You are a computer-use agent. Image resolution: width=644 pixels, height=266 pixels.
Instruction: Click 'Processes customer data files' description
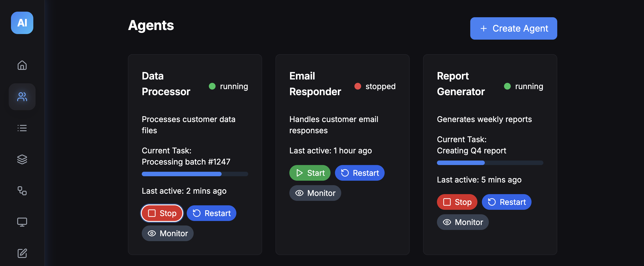[189, 125]
